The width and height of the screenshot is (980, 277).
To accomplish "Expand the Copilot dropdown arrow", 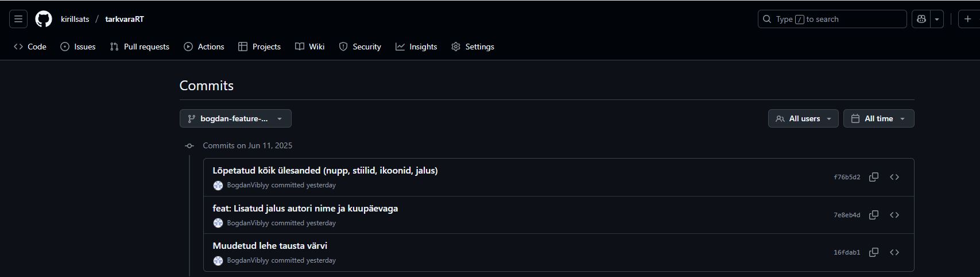I will (937, 19).
